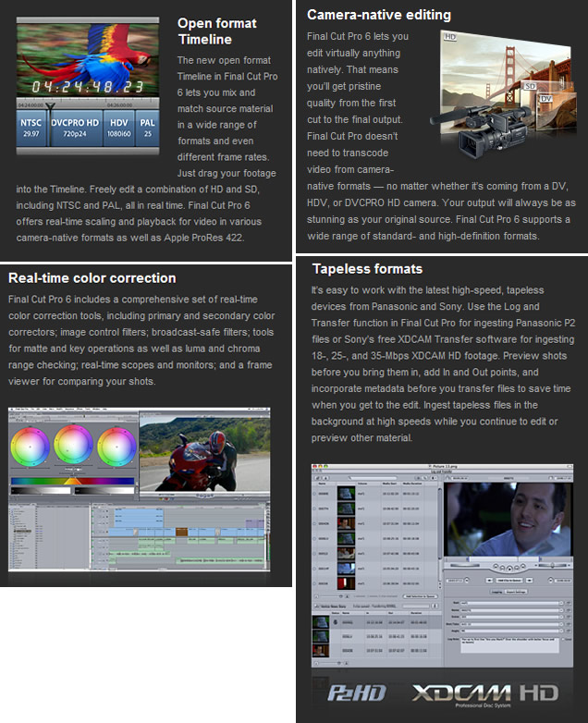The width and height of the screenshot is (588, 723).
Task: Click the smiling man preview frame
Action: [x=508, y=520]
